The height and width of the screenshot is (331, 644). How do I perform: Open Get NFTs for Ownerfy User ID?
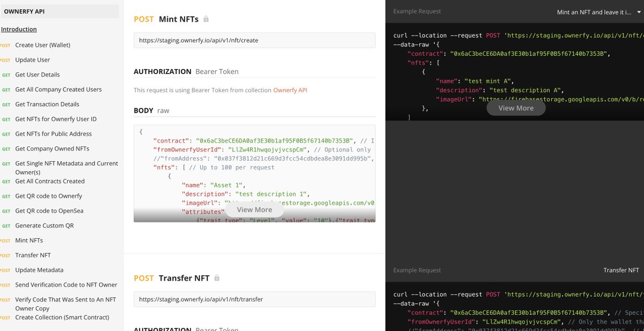pyautogui.click(x=56, y=119)
